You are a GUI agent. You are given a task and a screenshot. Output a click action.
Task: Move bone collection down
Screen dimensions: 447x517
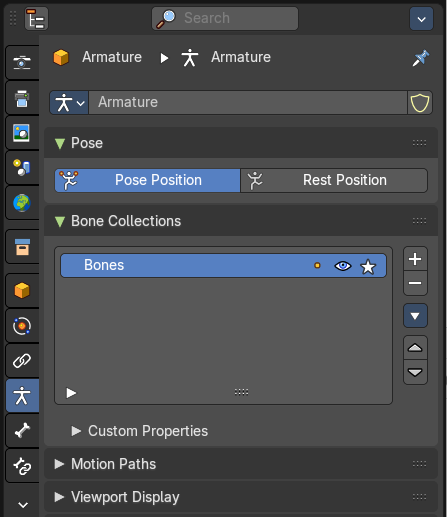point(415,372)
